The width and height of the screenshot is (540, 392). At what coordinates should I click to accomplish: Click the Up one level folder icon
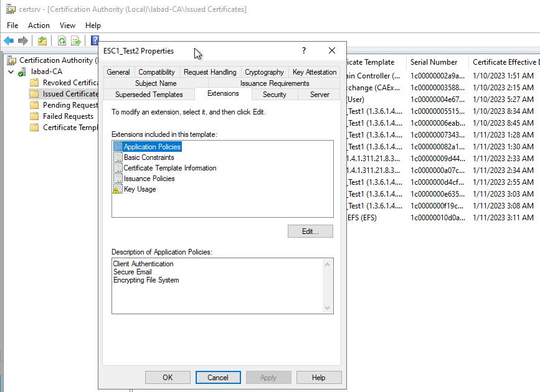point(42,41)
